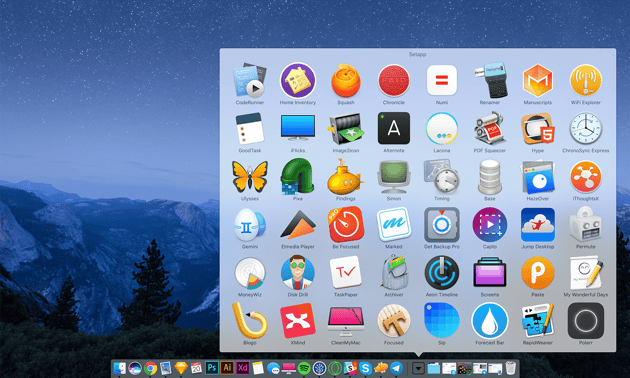The image size is (630, 378).
Task: Open the MoneyWiz app
Action: coord(250,273)
